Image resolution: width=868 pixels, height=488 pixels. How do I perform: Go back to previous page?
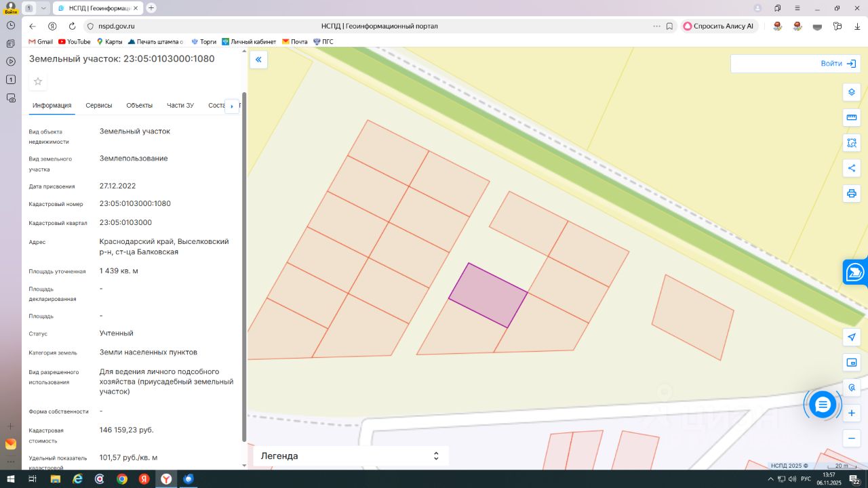32,26
